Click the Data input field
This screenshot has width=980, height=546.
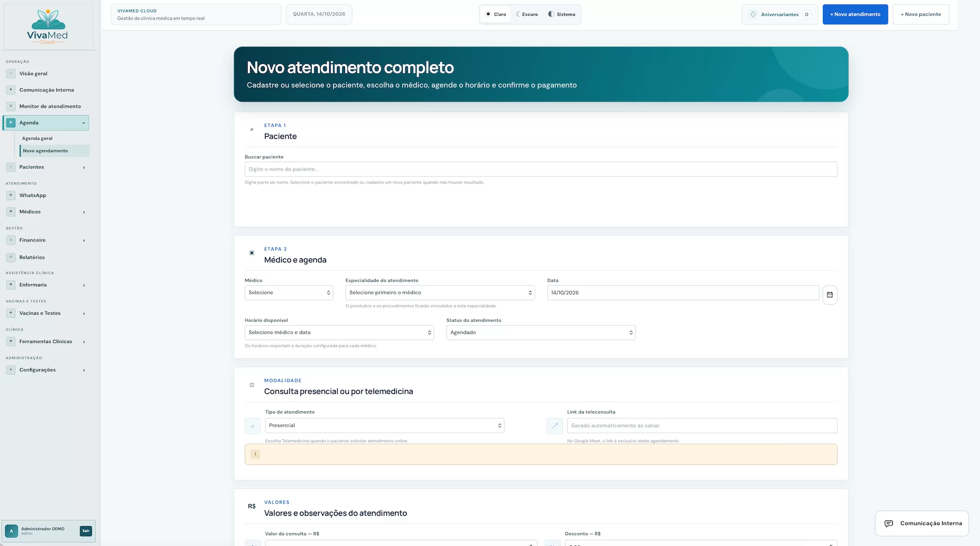683,293
